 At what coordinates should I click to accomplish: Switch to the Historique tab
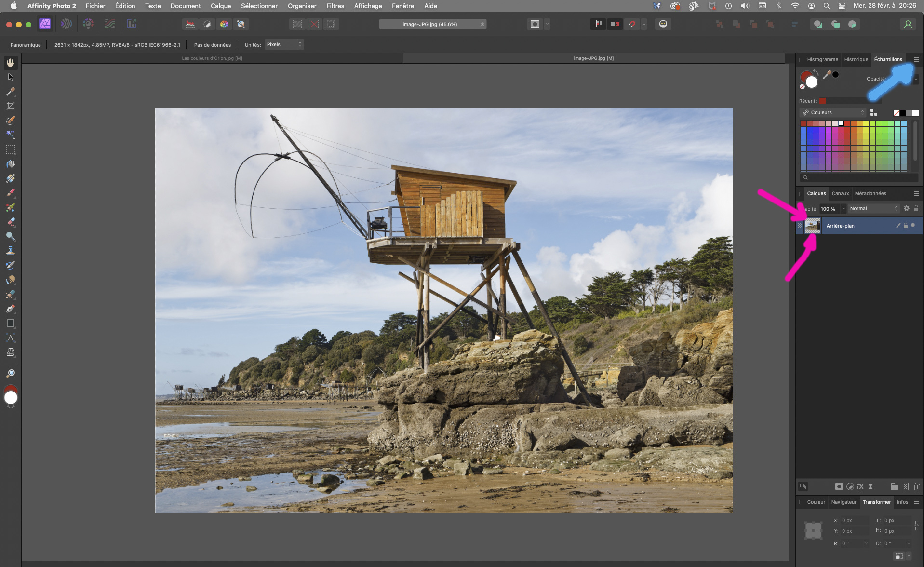pos(856,59)
